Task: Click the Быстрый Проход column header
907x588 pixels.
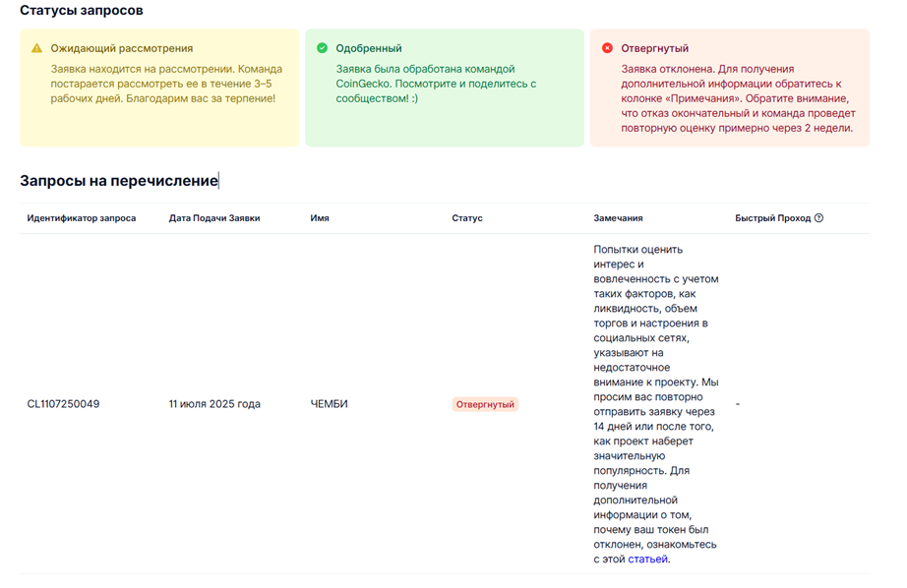Action: pos(773,218)
